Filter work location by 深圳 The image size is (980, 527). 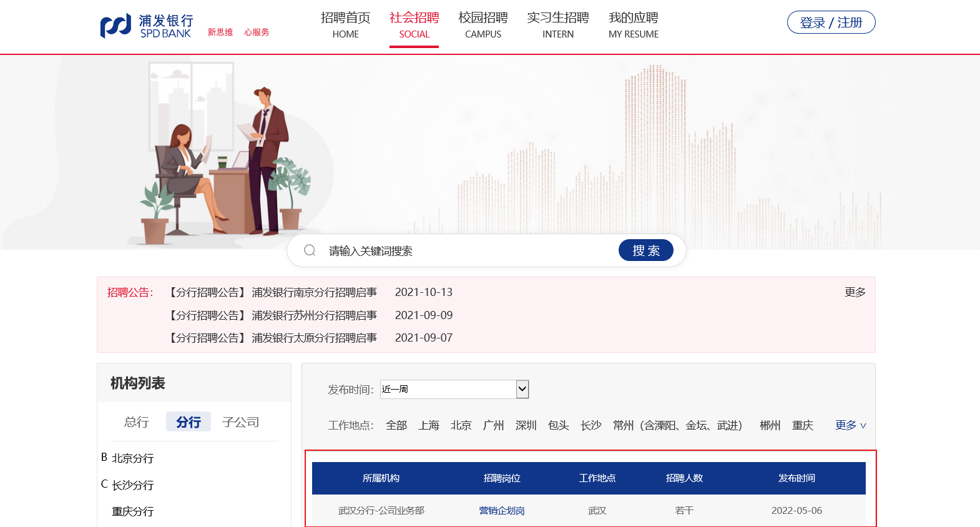526,425
